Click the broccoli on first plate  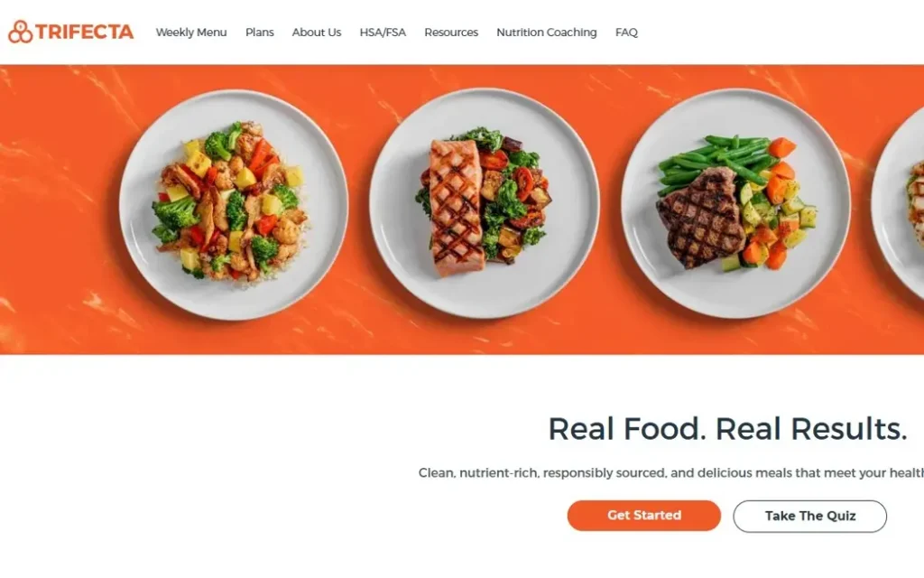pos(176,213)
